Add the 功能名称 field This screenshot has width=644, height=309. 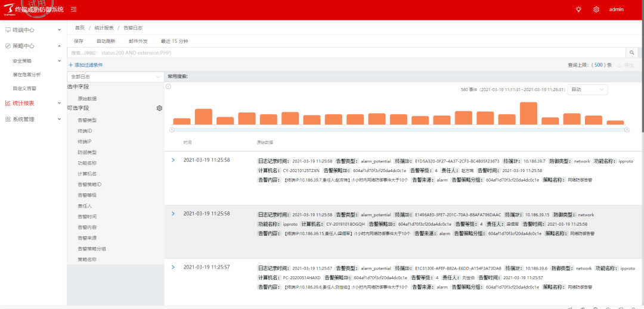87,163
